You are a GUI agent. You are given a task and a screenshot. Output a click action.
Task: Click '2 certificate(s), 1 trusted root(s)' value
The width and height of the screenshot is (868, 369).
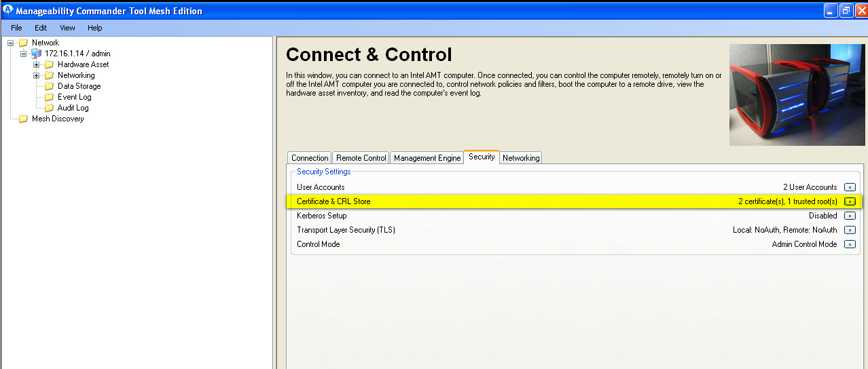(x=788, y=201)
